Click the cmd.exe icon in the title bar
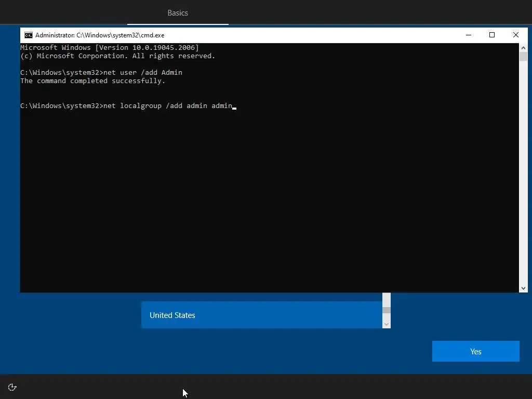The width and height of the screenshot is (532, 399). [29, 35]
